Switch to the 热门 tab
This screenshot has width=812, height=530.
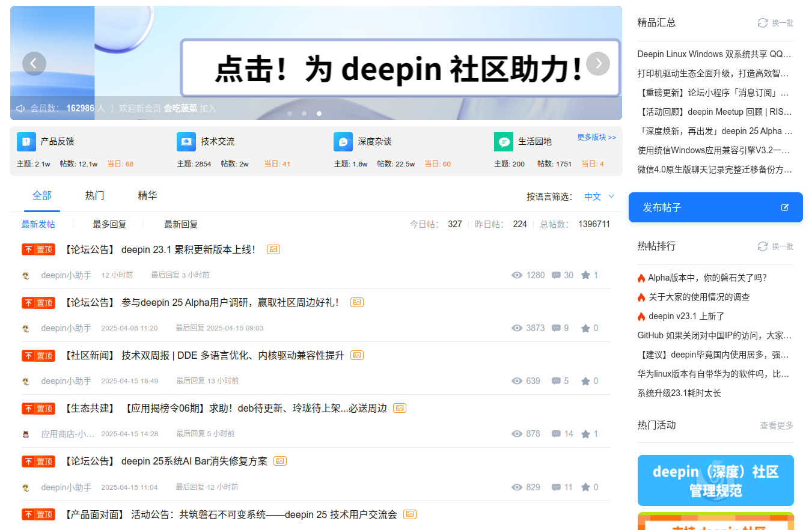point(95,195)
